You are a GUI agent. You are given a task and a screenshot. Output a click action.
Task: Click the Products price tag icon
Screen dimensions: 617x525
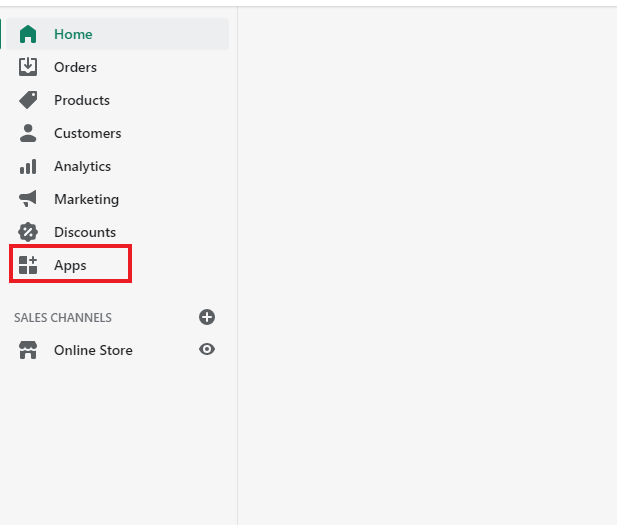pyautogui.click(x=28, y=100)
